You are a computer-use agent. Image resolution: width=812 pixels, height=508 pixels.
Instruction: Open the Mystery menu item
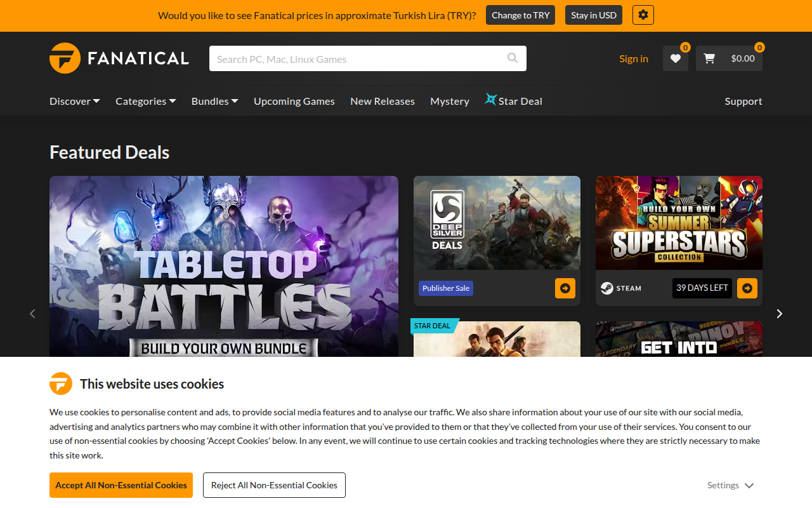coord(450,101)
